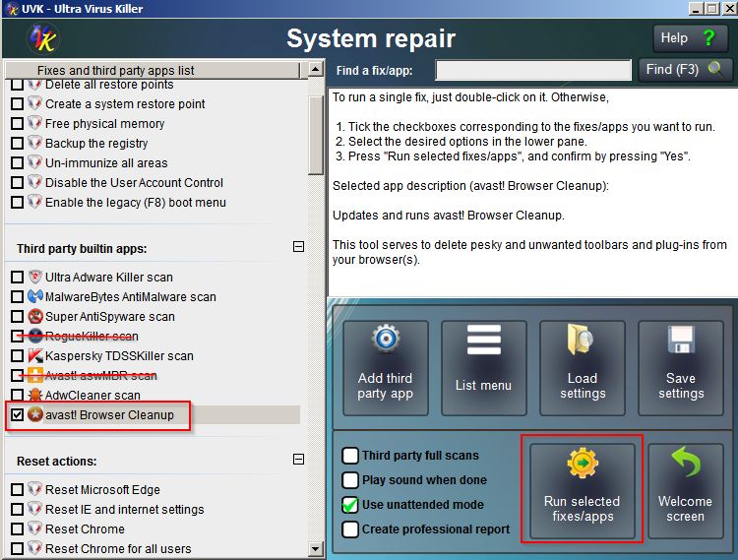
Task: Click the green question mark Help icon
Action: (708, 37)
